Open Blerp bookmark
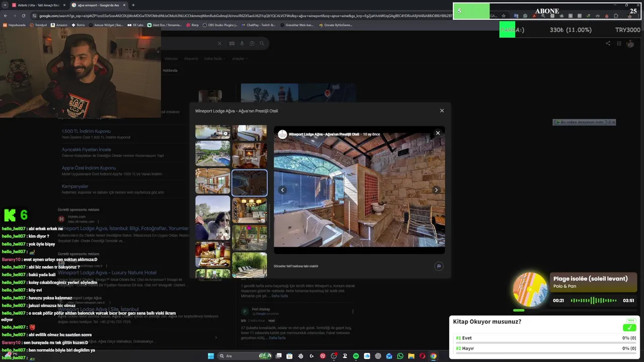The image size is (644, 362). (x=193, y=25)
